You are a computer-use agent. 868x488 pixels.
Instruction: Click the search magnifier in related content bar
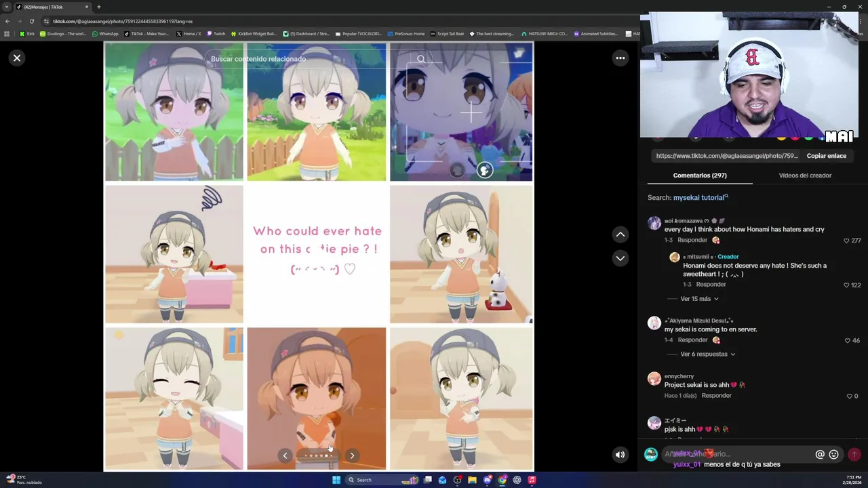pos(421,59)
